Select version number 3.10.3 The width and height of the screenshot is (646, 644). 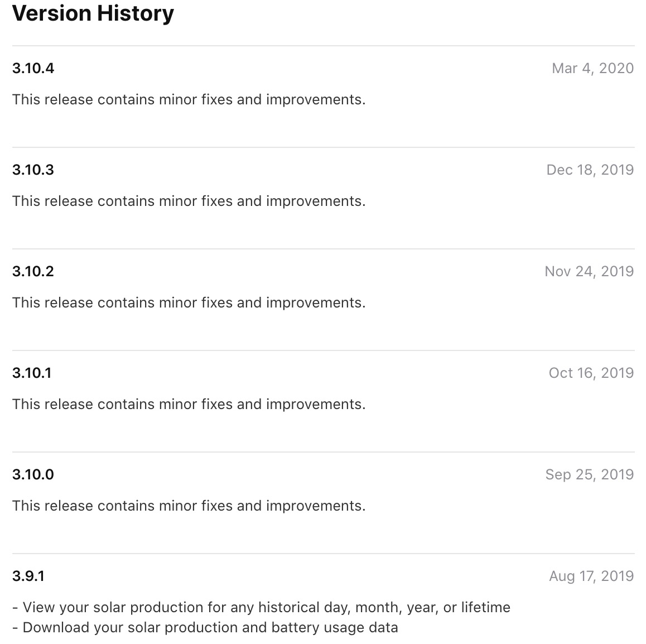33,170
